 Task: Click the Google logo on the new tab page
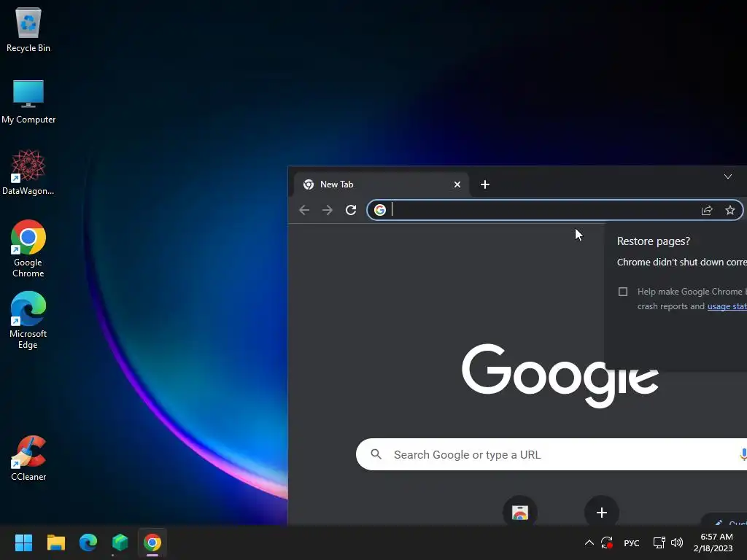(x=560, y=376)
